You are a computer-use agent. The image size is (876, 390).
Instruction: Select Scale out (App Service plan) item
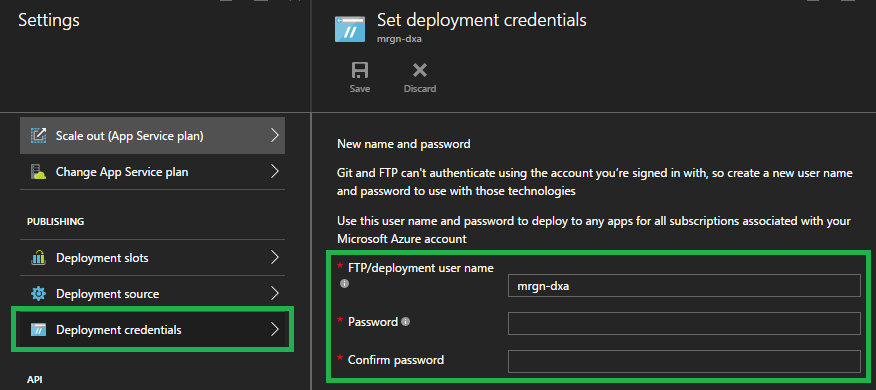[x=153, y=136]
